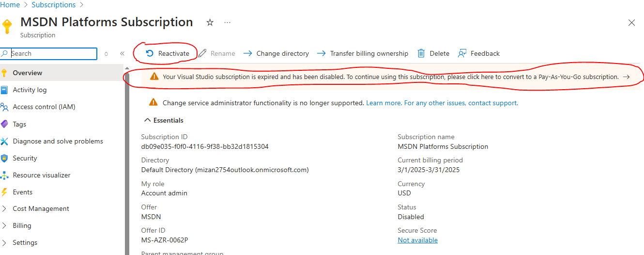Click the Access control people icon
The image size is (644, 255).
[x=4, y=107]
